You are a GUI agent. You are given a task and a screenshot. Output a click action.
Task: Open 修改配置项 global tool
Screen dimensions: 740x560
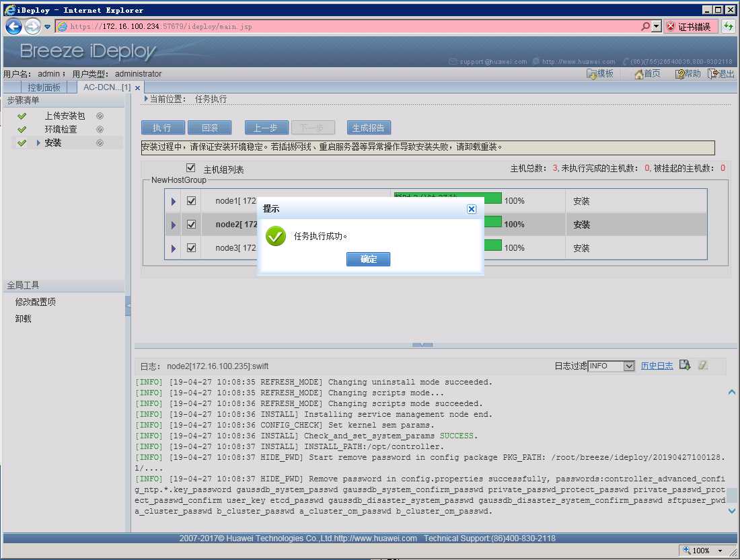click(x=36, y=302)
